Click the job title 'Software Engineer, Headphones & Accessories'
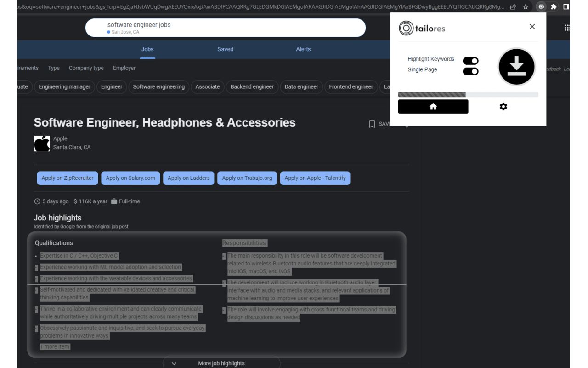 coord(164,122)
